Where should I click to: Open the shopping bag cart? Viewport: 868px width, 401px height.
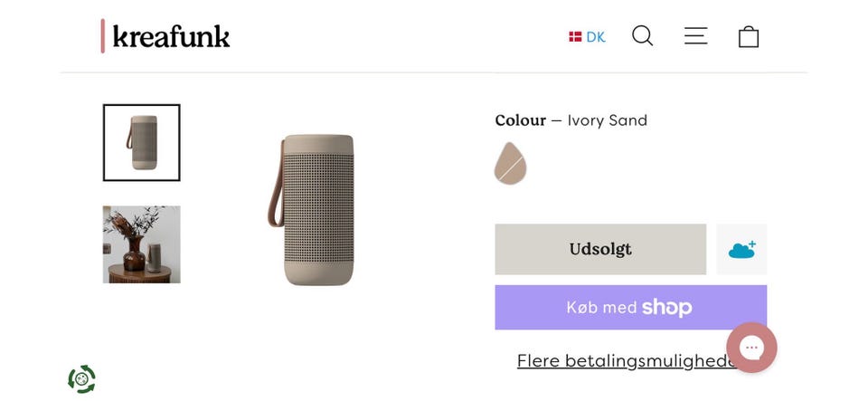coord(748,37)
